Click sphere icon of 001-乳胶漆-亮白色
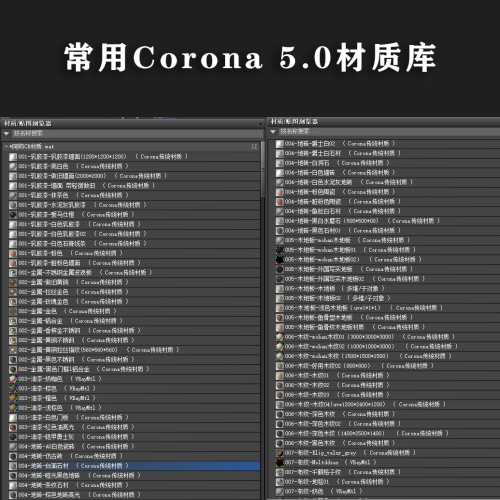This screenshot has height=500, width=500. pyautogui.click(x=13, y=166)
